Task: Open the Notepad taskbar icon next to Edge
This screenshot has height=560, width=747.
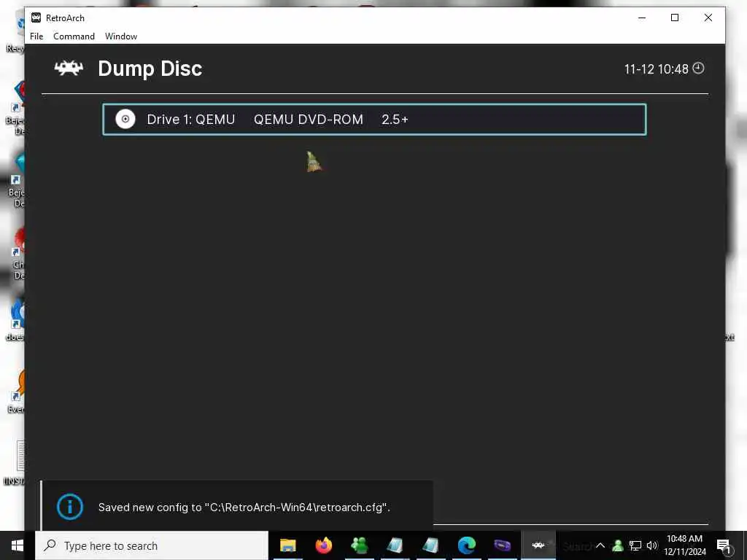Action: click(x=430, y=545)
